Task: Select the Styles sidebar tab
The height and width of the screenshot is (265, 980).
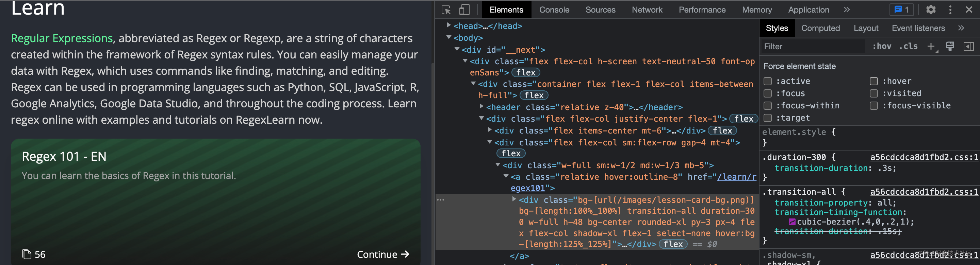Action: click(x=777, y=28)
